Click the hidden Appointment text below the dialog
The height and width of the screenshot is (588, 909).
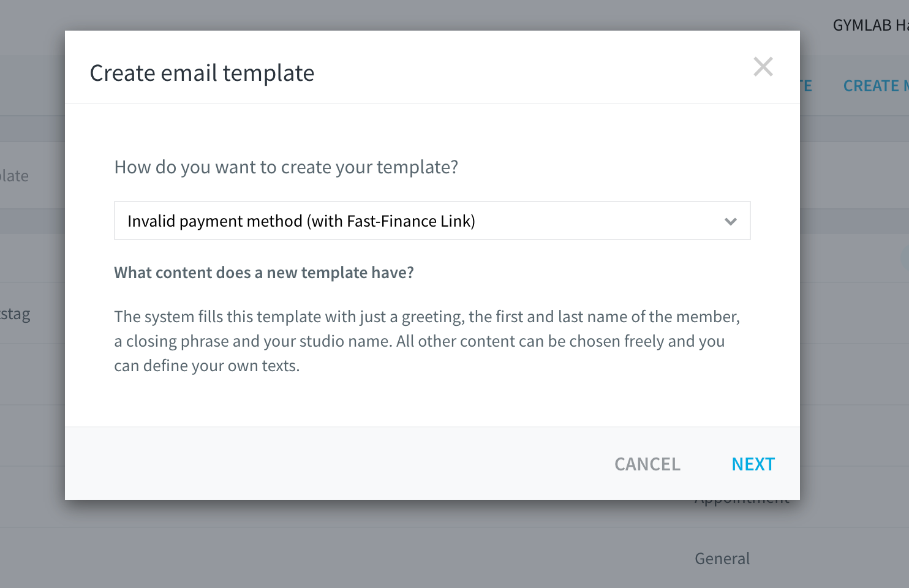742,503
